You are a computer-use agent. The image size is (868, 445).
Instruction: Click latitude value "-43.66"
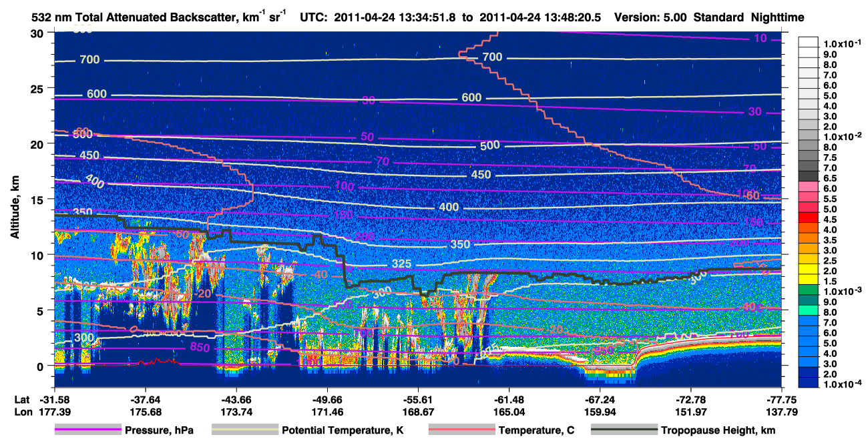[236, 400]
